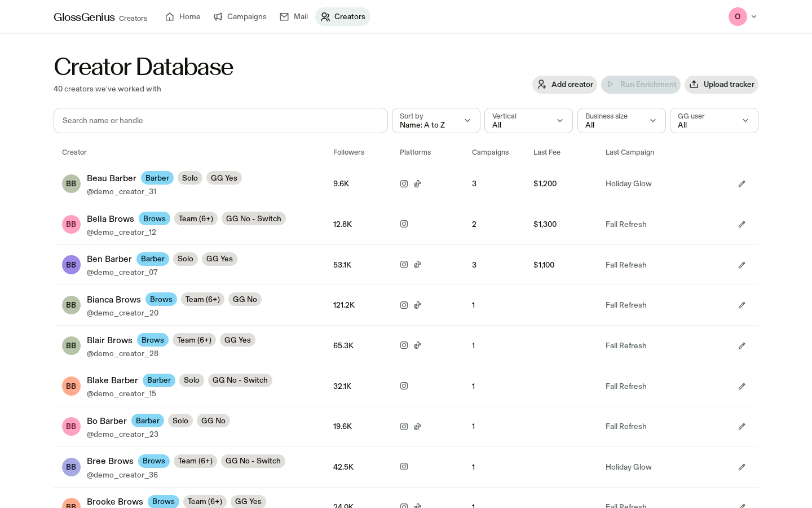The height and width of the screenshot is (508, 812).
Task: Click the pink BB avatar of Bella Brows
Action: (x=71, y=225)
